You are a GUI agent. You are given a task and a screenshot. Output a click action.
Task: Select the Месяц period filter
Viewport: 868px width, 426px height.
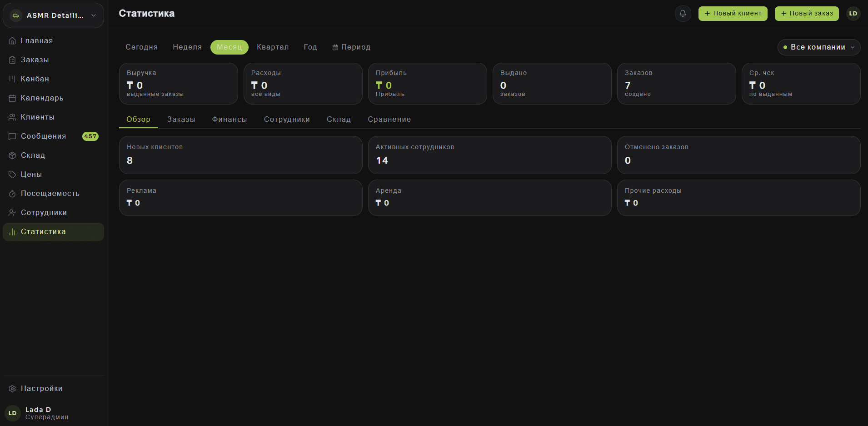[x=229, y=47]
